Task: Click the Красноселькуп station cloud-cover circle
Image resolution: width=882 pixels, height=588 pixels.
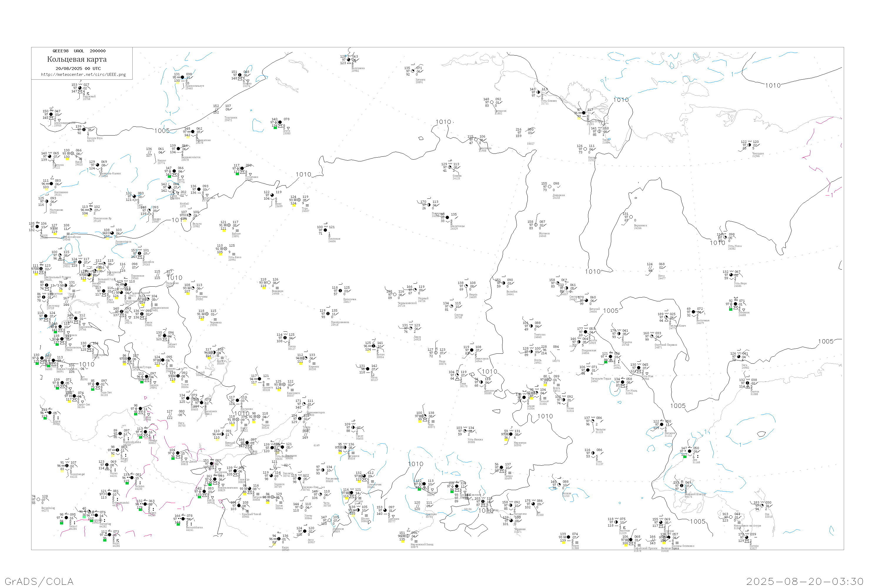Action: pos(183,77)
